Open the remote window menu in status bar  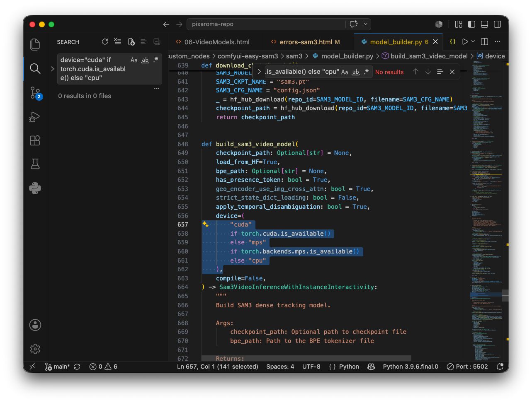(x=32, y=367)
